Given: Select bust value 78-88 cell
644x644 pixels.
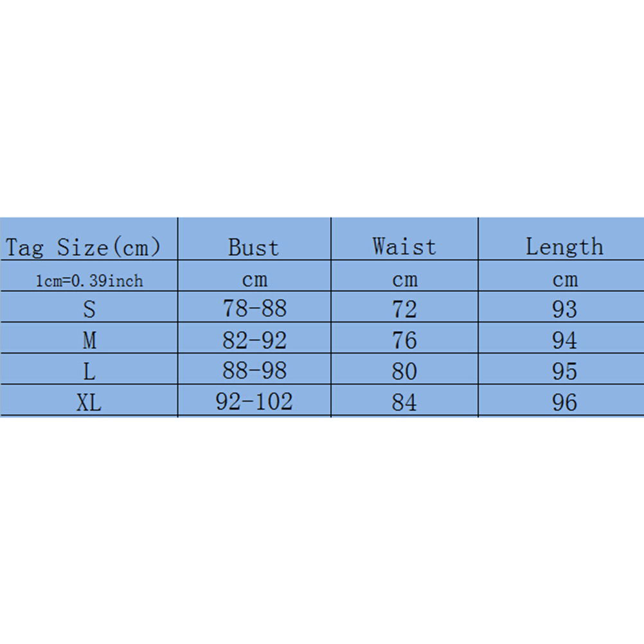Looking at the screenshot, I should pos(255,309).
